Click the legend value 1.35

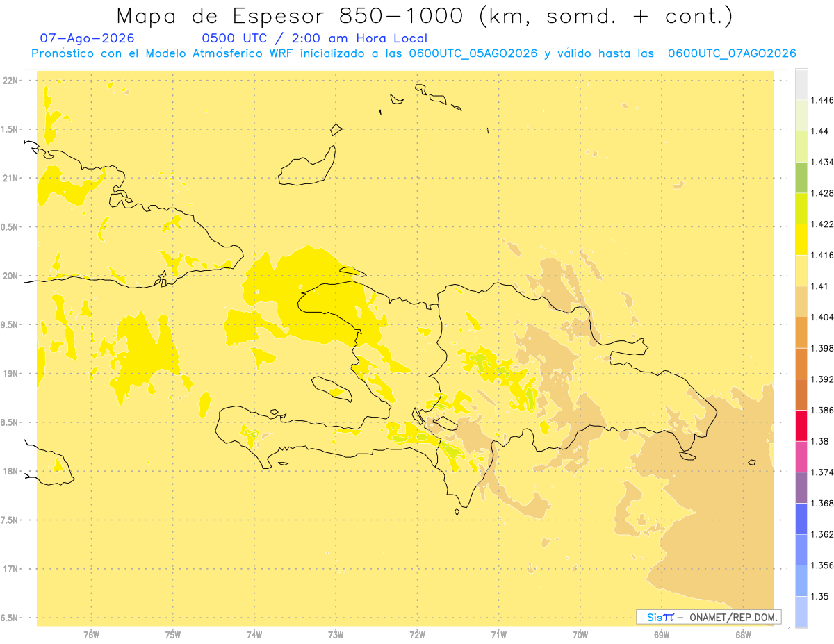[820, 596]
